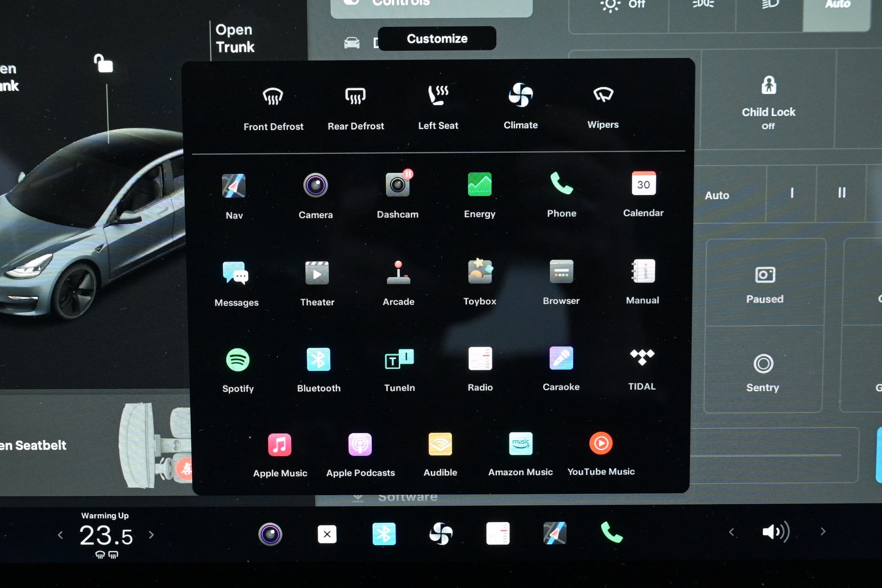Viewport: 882px width, 588px height.
Task: Open the Phone app in launcher
Action: click(x=561, y=195)
